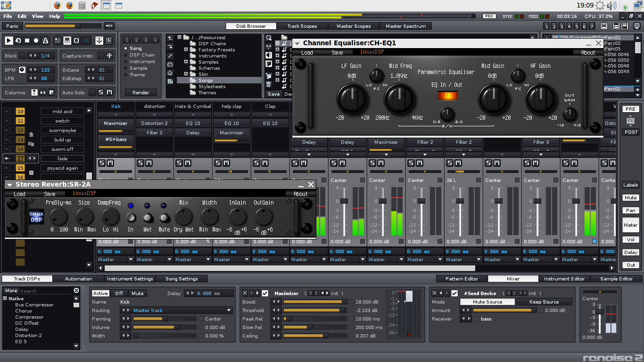Image resolution: width=644 pixels, height=362 pixels.
Task: Open the disk browser search icon
Action: (x=269, y=38)
